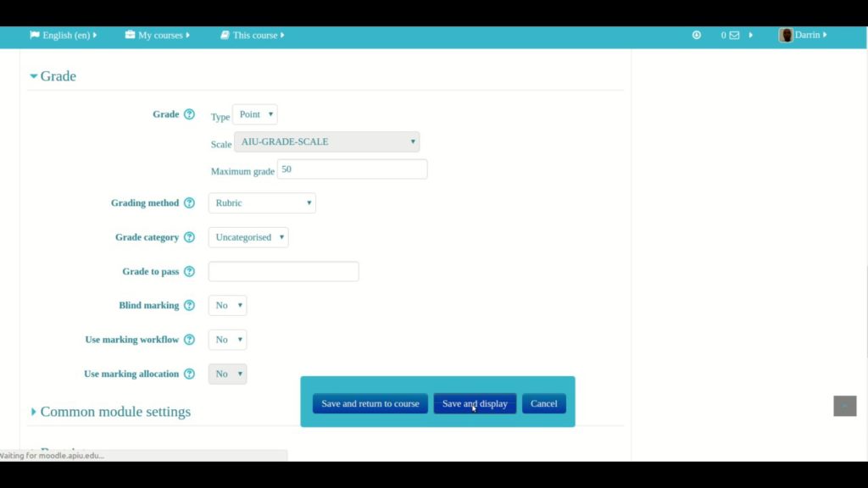Open the English (en) language menu

[64, 36]
